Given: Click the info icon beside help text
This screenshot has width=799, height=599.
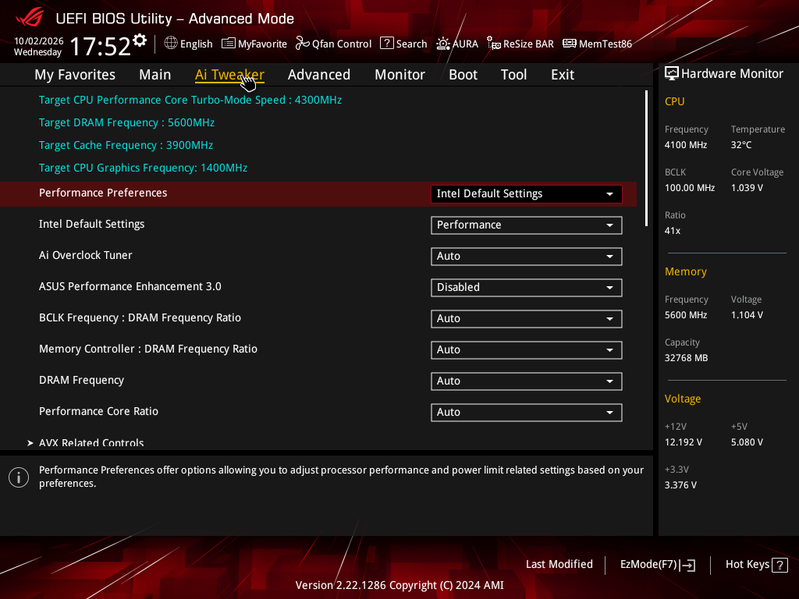Looking at the screenshot, I should [19, 477].
